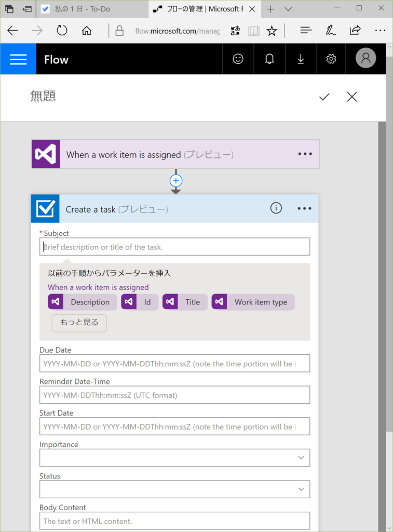Image resolution: width=393 pixels, height=532 pixels.
Task: Insert a step with the plus circle
Action: (176, 181)
